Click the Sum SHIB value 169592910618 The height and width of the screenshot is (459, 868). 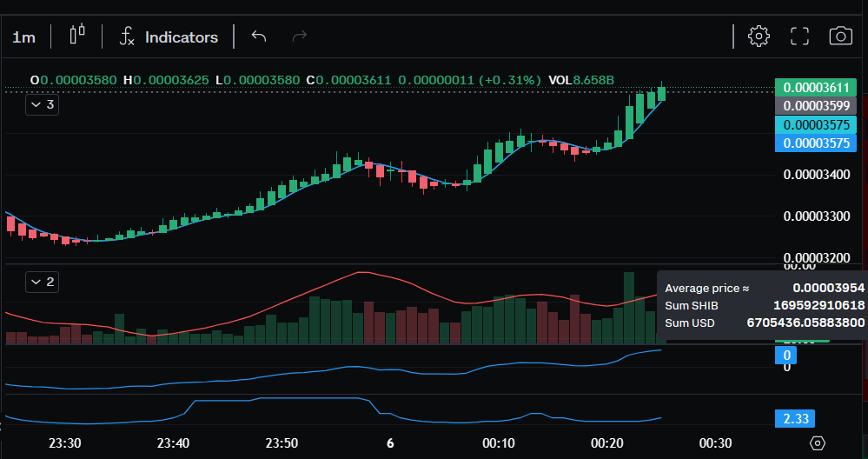(819, 306)
